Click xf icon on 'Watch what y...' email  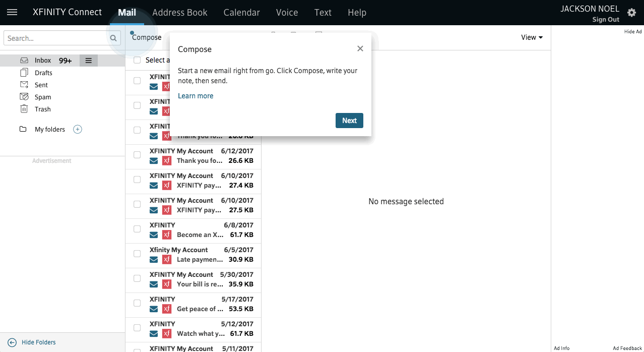click(x=167, y=334)
